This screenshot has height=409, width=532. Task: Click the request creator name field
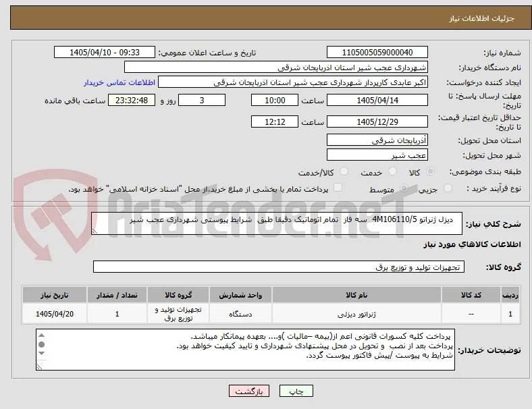[293, 82]
